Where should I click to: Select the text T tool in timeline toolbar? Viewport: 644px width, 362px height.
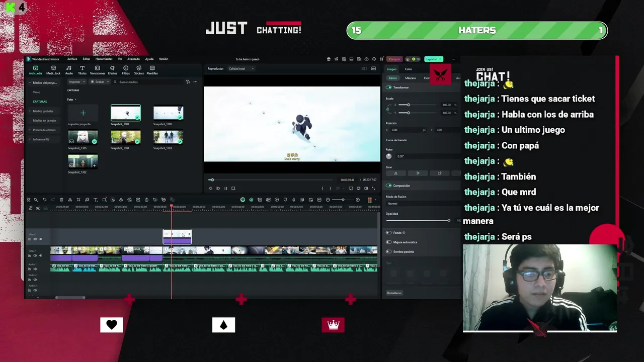point(96,200)
